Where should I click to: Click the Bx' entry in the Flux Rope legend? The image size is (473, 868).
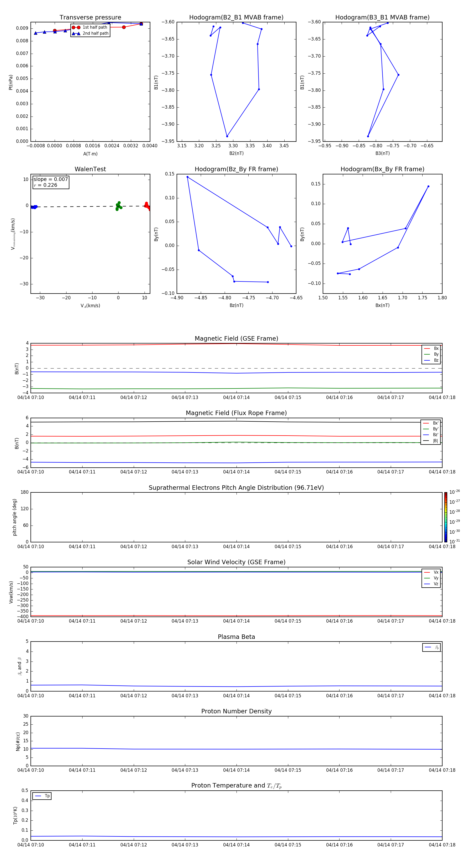point(431,423)
